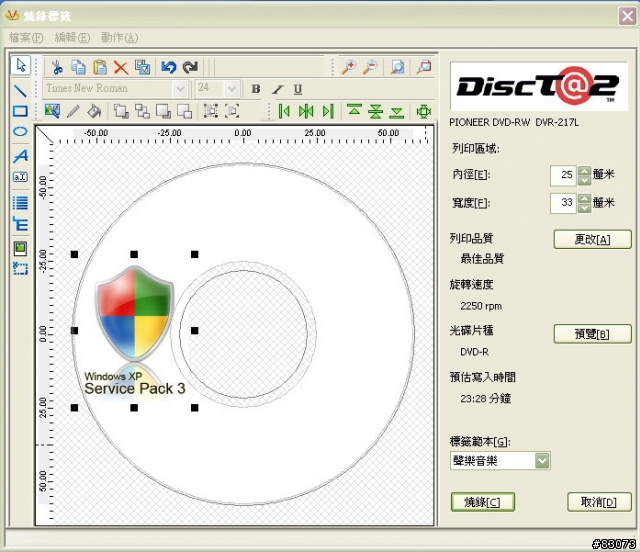Open the Times New Roman font dropdown
The height and width of the screenshot is (552, 640).
point(180,89)
